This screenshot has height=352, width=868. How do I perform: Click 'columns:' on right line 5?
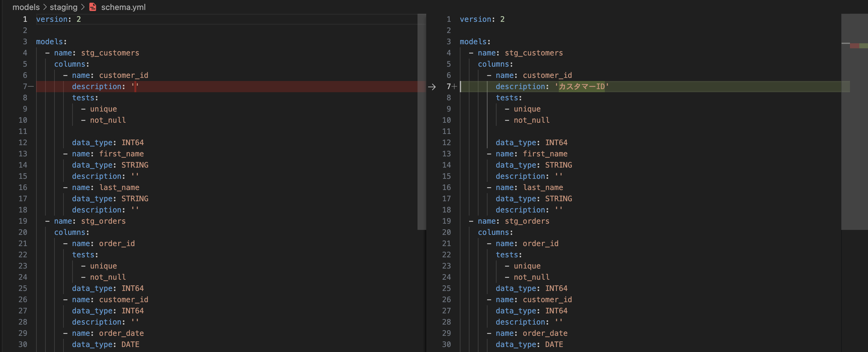[x=495, y=64]
